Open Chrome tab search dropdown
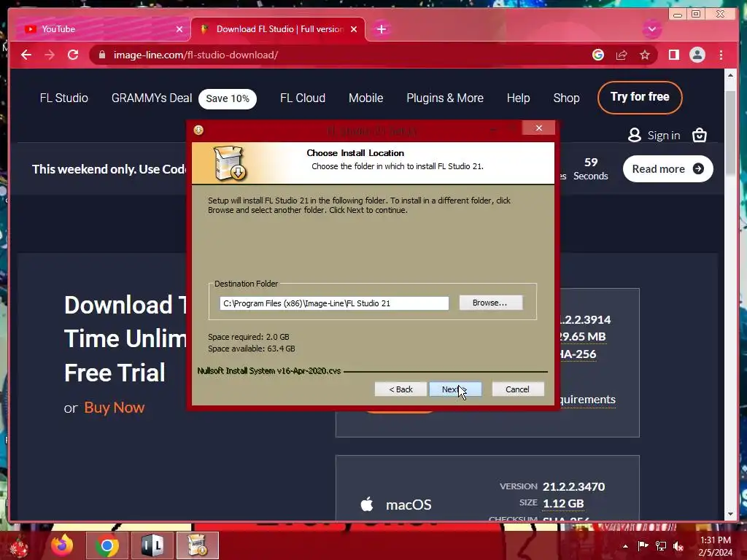 (x=651, y=29)
